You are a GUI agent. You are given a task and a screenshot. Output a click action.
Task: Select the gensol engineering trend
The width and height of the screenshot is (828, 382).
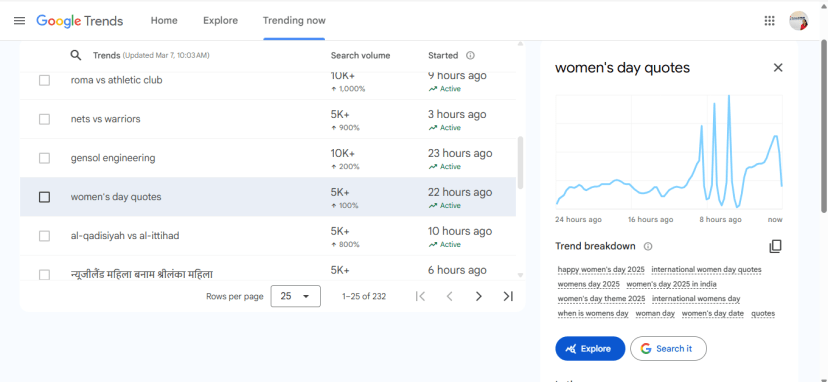point(113,158)
